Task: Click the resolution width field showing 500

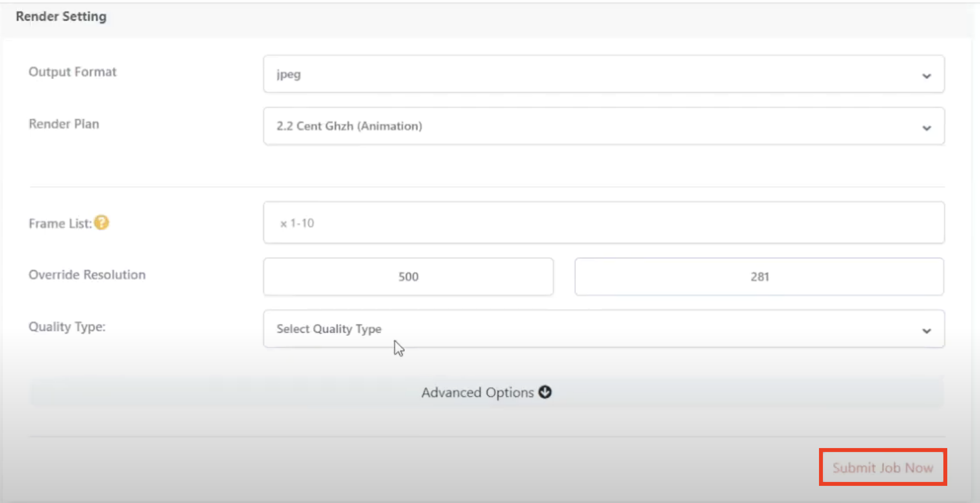Action: click(x=408, y=277)
